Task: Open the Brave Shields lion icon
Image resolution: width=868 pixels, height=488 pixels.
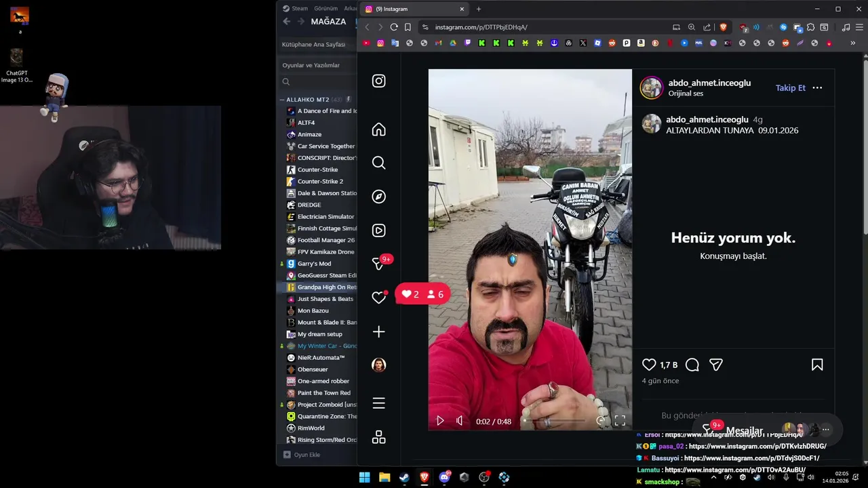Action: (x=723, y=27)
